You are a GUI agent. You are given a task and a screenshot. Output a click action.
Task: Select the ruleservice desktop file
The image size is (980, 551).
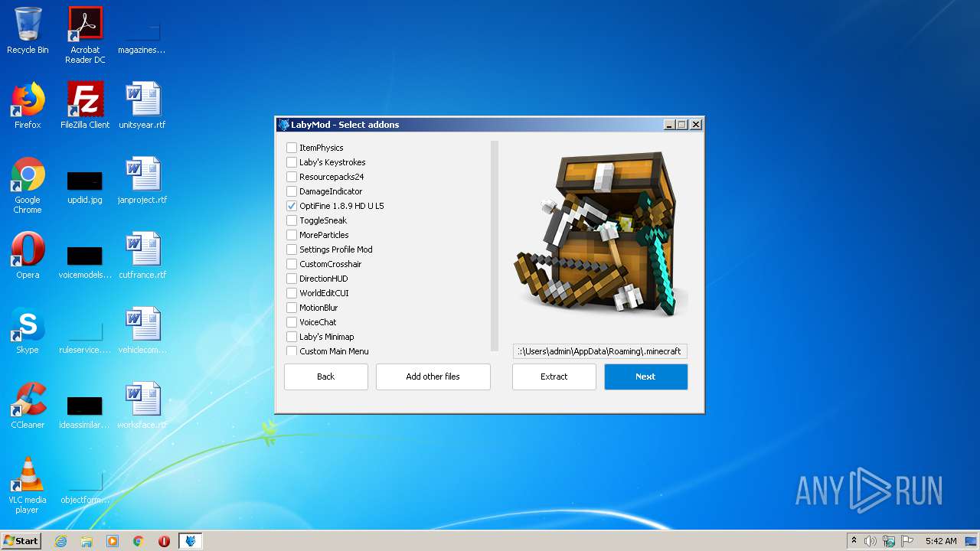coord(85,335)
